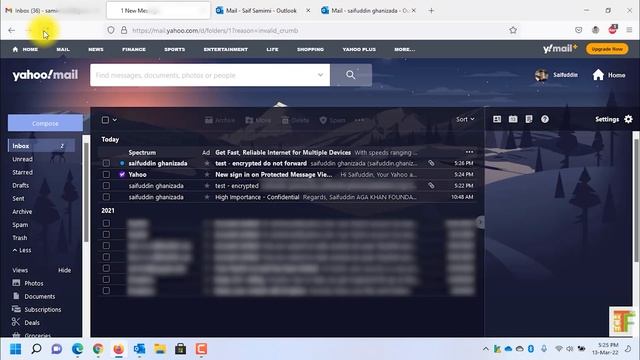Open the Firefox hamburger menu
The image size is (640, 360).
coord(629,30)
